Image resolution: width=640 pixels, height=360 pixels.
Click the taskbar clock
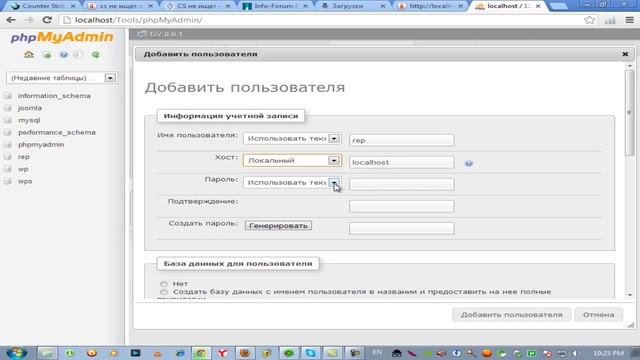tap(608, 353)
